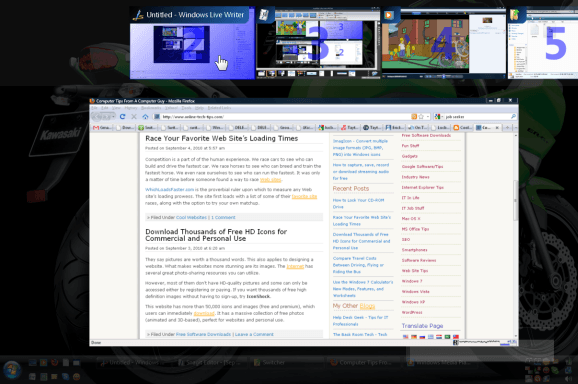This screenshot has width=578, height=384.
Task: Select the 'Google Software/Tips' category
Action: (x=422, y=167)
